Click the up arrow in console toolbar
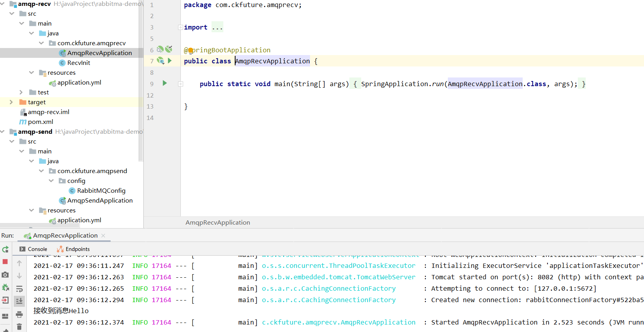The height and width of the screenshot is (332, 644). [x=19, y=263]
